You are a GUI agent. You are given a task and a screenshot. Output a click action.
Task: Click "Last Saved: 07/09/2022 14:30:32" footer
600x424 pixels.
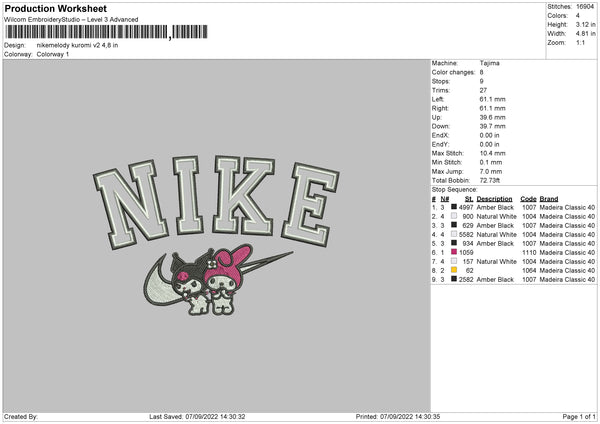pyautogui.click(x=197, y=416)
